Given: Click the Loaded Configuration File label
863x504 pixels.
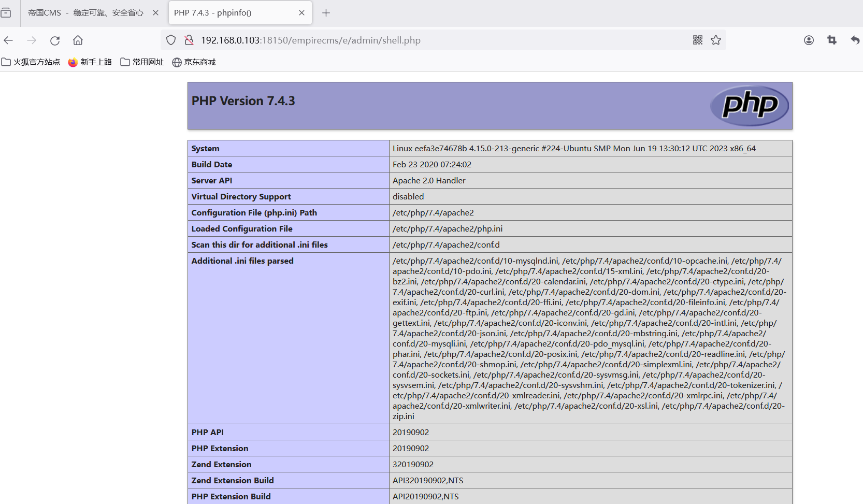Looking at the screenshot, I should [242, 229].
